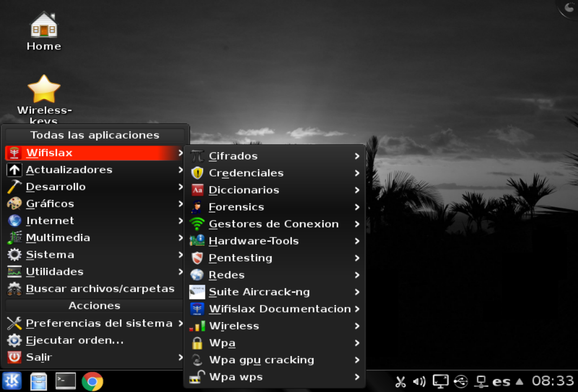Switch keyboard layout via 'es' indicator
Image resolution: width=578 pixels, height=392 pixels.
[501, 382]
